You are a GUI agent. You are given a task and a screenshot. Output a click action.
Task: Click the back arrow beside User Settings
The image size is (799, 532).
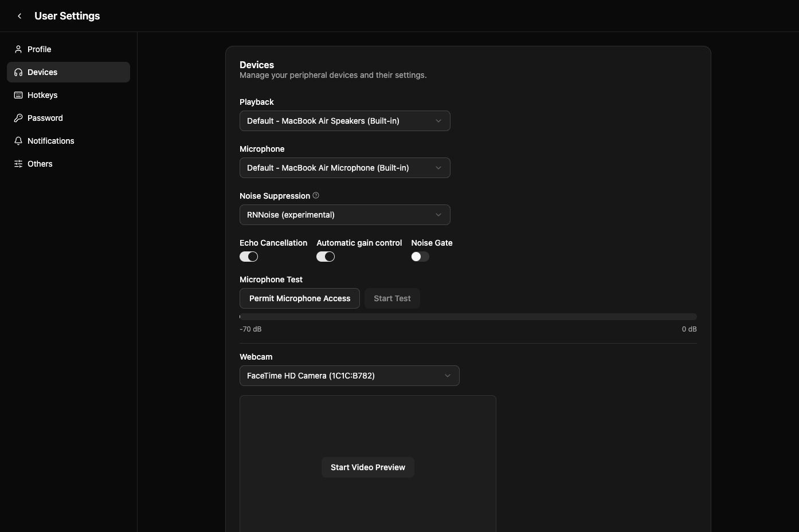(19, 16)
